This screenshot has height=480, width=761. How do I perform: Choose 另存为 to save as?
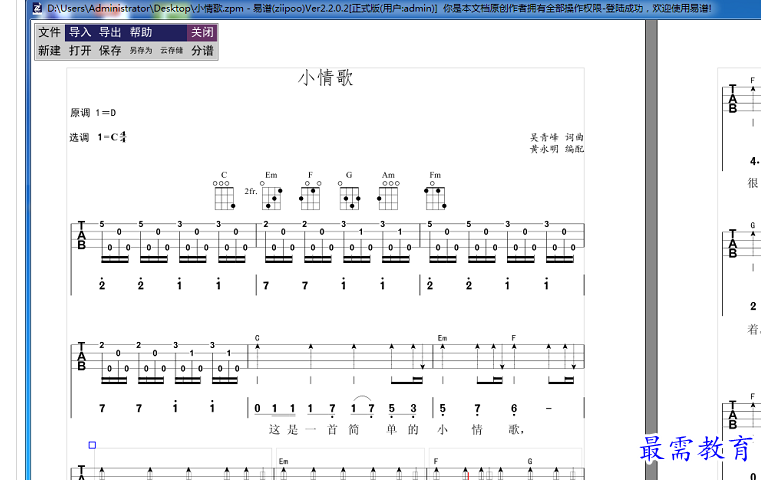141,50
